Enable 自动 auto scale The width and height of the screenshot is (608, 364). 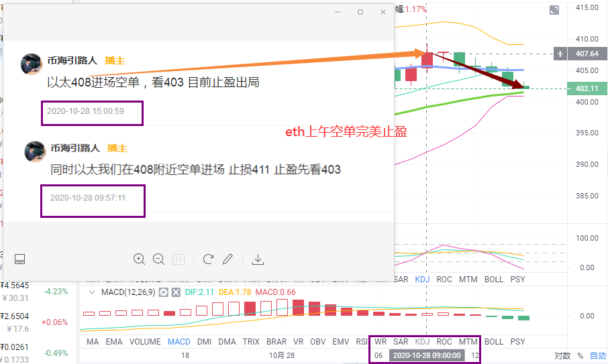[597, 355]
